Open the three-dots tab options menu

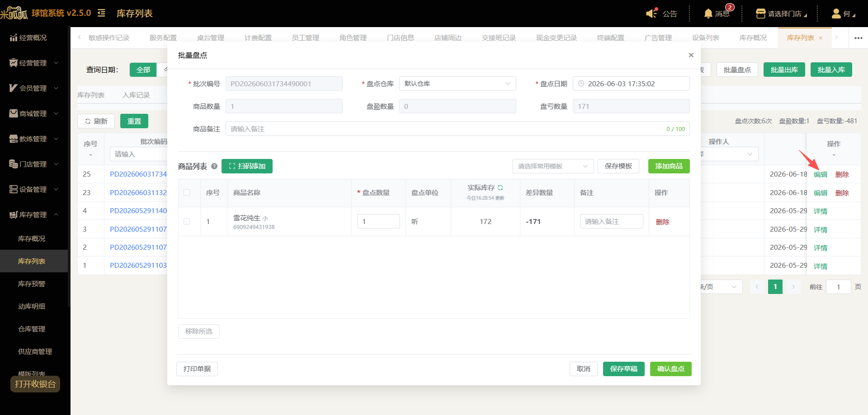(x=858, y=38)
